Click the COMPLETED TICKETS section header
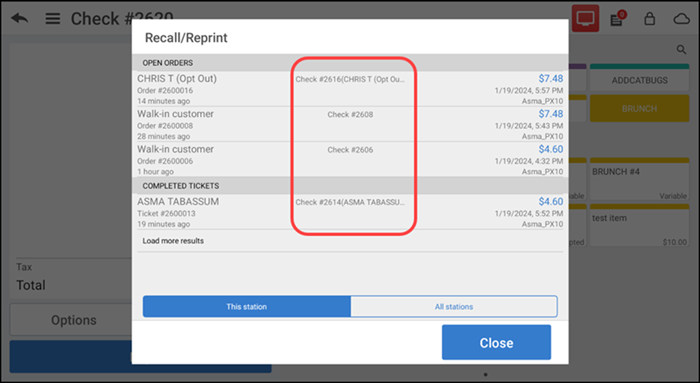The width and height of the screenshot is (700, 383). pos(350,186)
